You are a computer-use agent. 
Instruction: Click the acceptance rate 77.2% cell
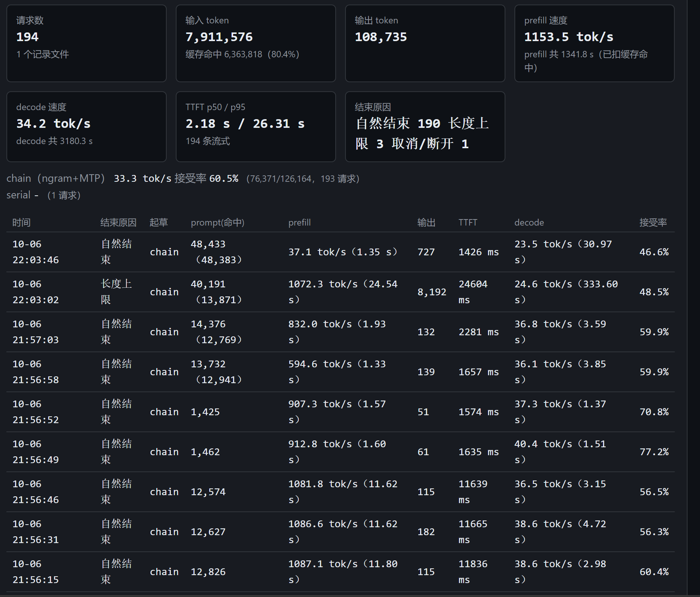coord(654,452)
